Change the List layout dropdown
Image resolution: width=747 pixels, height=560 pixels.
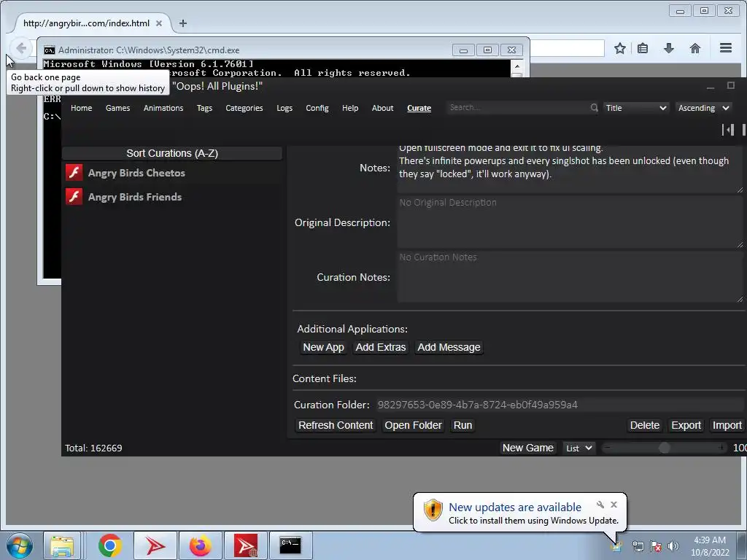pos(578,448)
